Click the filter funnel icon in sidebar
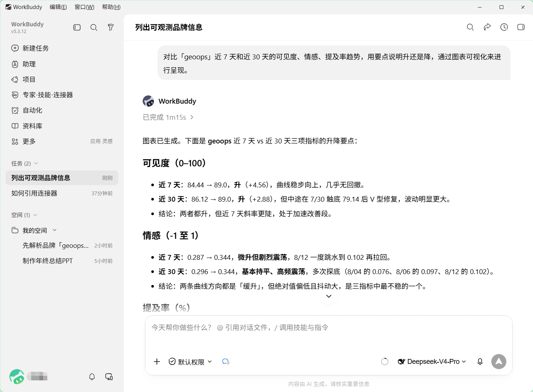 point(111,27)
